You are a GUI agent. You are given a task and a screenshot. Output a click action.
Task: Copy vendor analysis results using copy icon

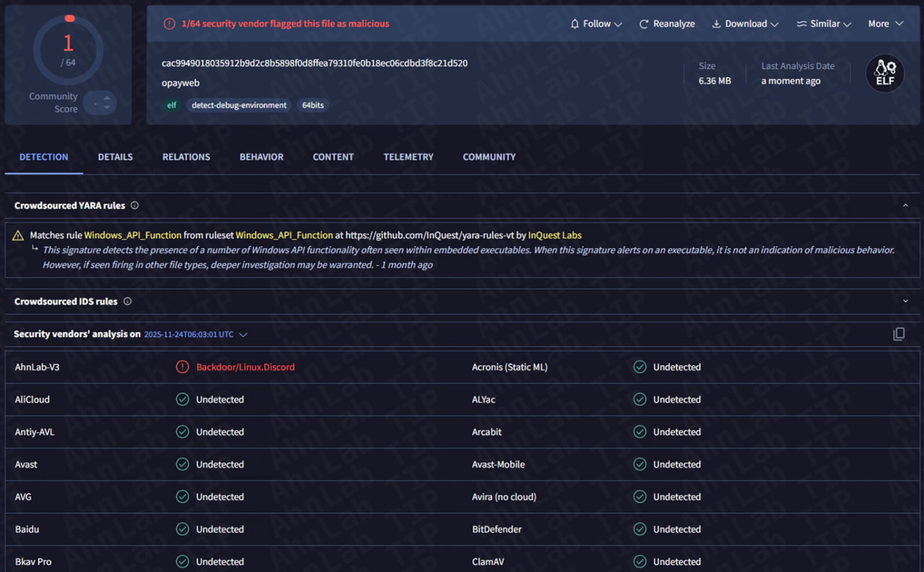point(899,334)
